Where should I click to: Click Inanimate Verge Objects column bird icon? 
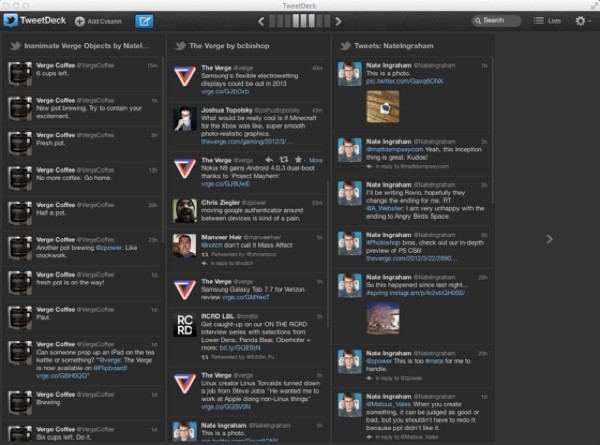point(15,46)
